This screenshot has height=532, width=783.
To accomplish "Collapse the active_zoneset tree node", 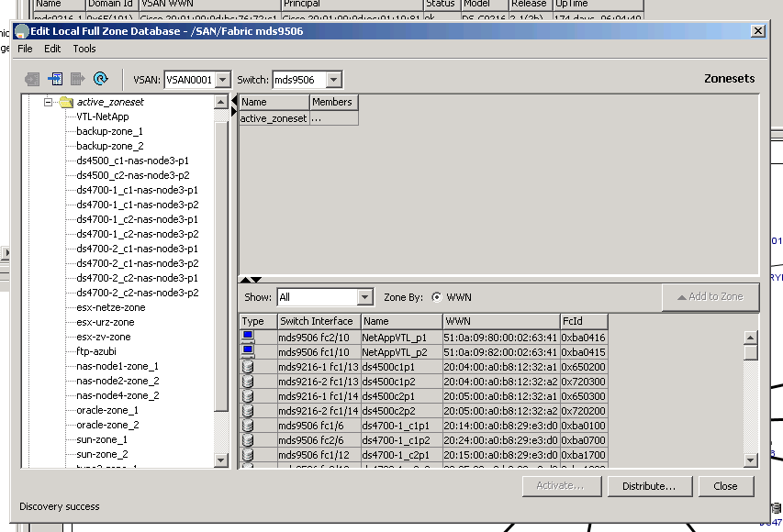I will [48, 102].
